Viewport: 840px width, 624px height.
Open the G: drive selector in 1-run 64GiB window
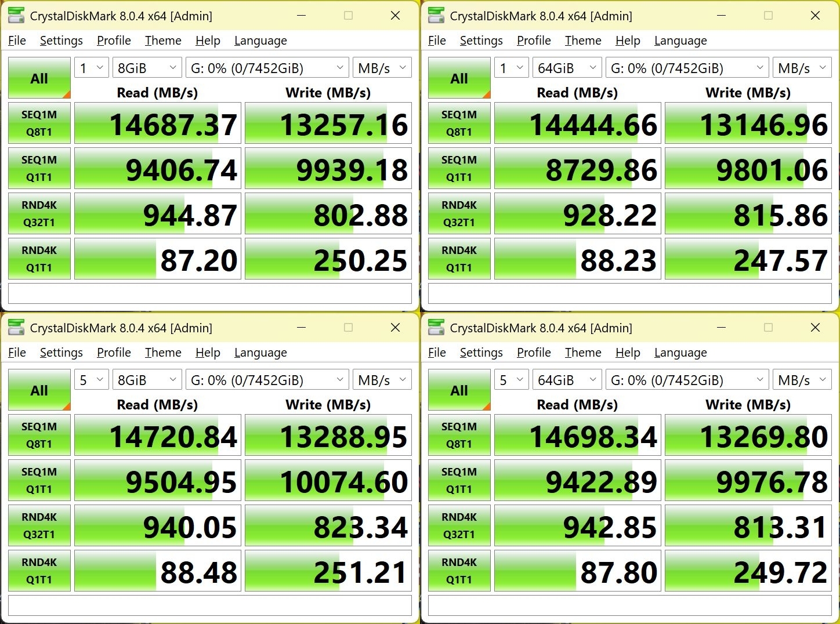pos(687,68)
